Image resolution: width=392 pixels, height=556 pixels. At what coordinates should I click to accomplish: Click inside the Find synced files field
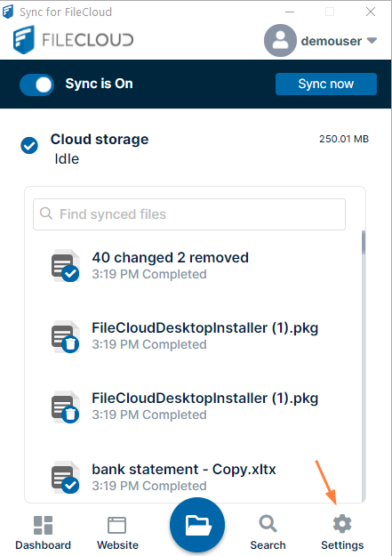[x=189, y=214]
